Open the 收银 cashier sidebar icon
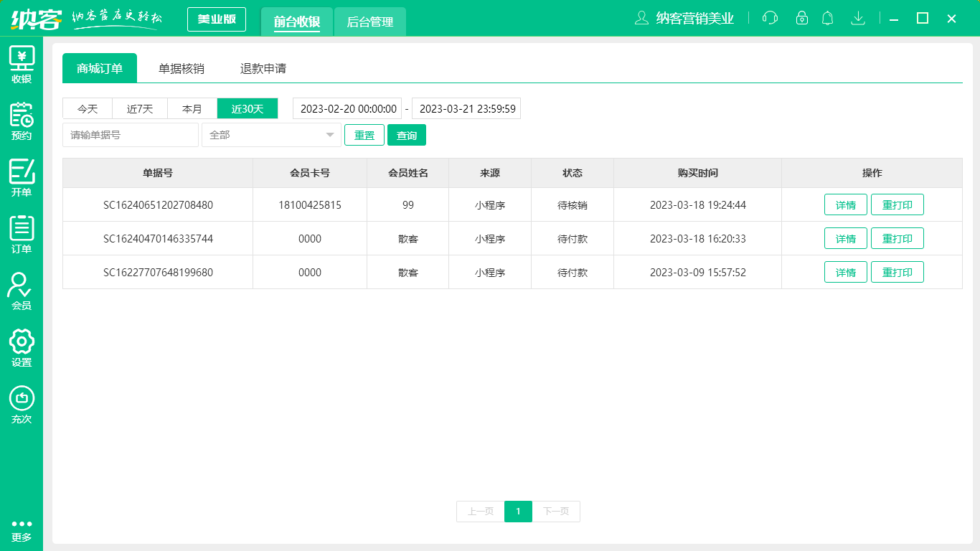Image resolution: width=980 pixels, height=551 pixels. pos(22,65)
